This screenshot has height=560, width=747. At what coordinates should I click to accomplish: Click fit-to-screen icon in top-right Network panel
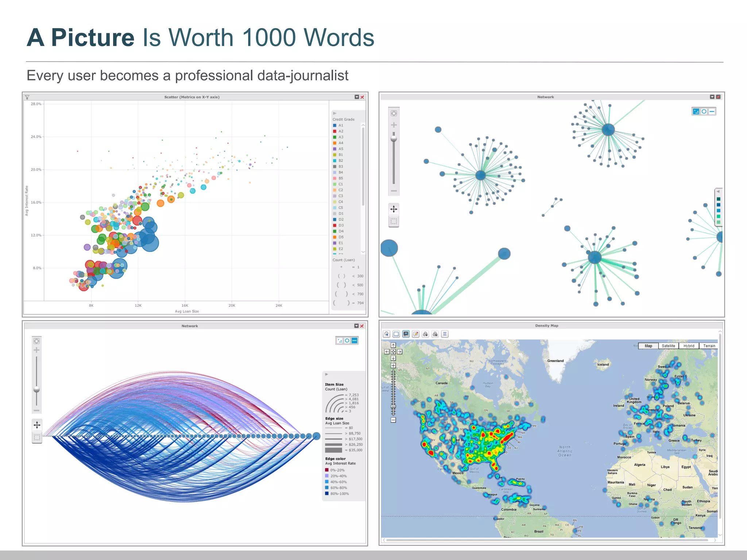[x=394, y=113]
